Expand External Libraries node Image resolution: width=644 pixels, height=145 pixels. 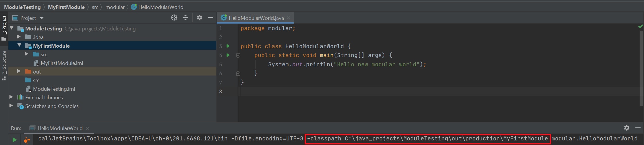click(x=11, y=97)
